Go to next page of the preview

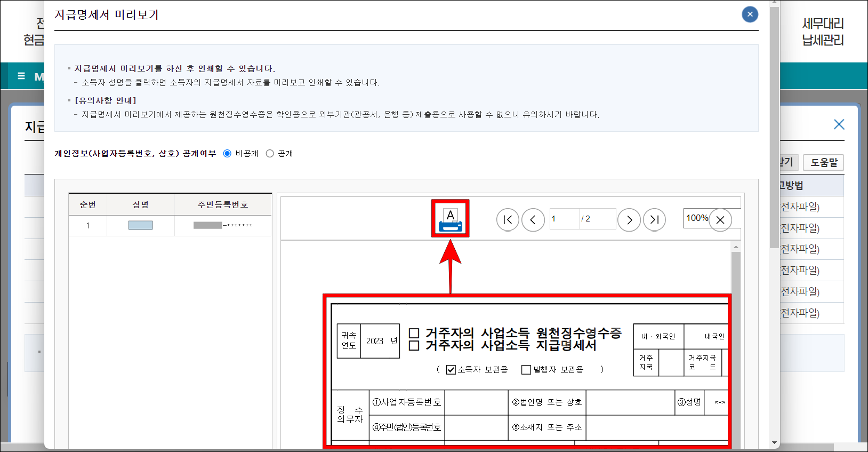pyautogui.click(x=629, y=219)
